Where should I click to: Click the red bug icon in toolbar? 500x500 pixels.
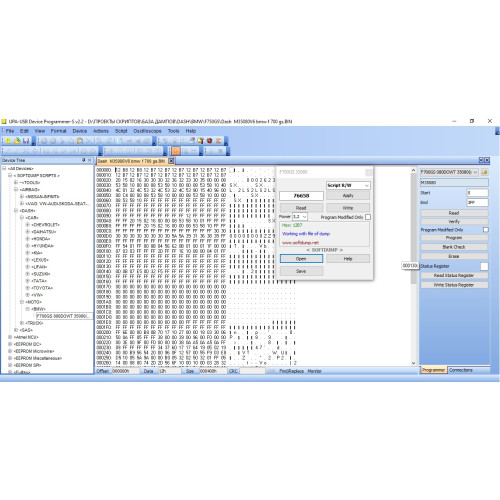(209, 141)
